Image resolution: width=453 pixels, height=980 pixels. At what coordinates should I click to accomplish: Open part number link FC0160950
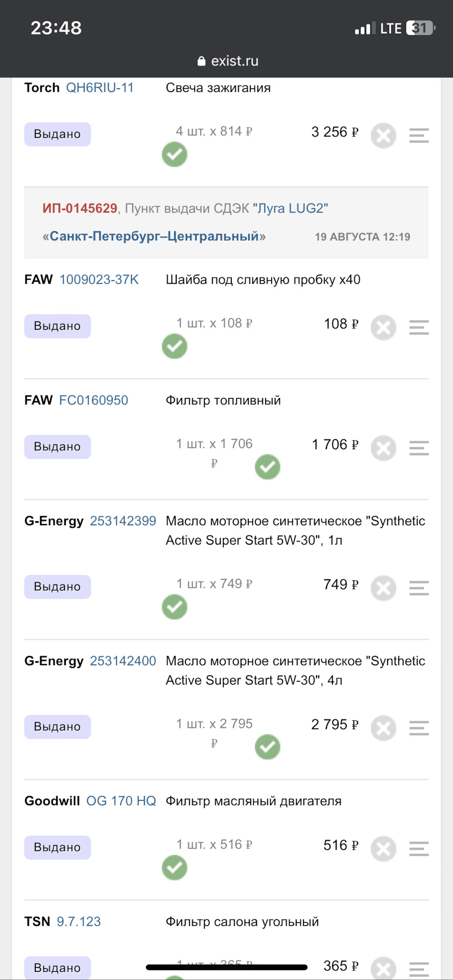(x=93, y=400)
